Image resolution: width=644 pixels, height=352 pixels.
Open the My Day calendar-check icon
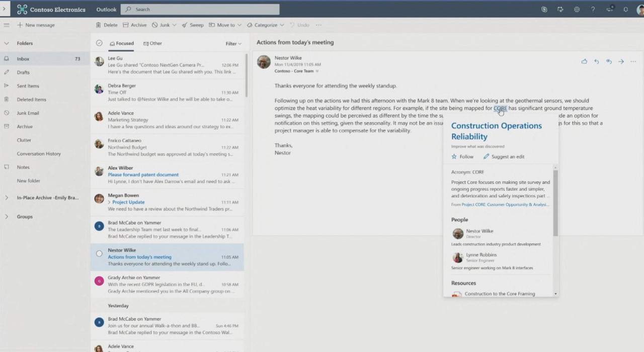tap(560, 9)
